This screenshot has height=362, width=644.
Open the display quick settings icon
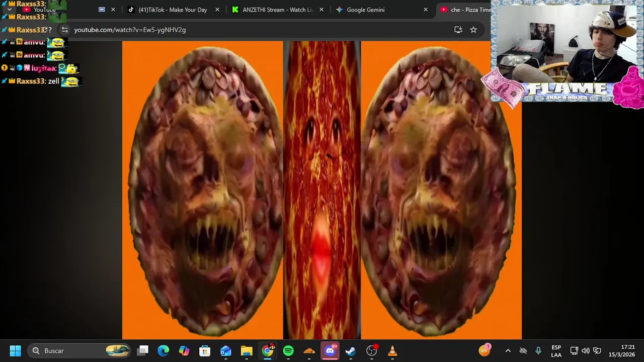pos(574,351)
